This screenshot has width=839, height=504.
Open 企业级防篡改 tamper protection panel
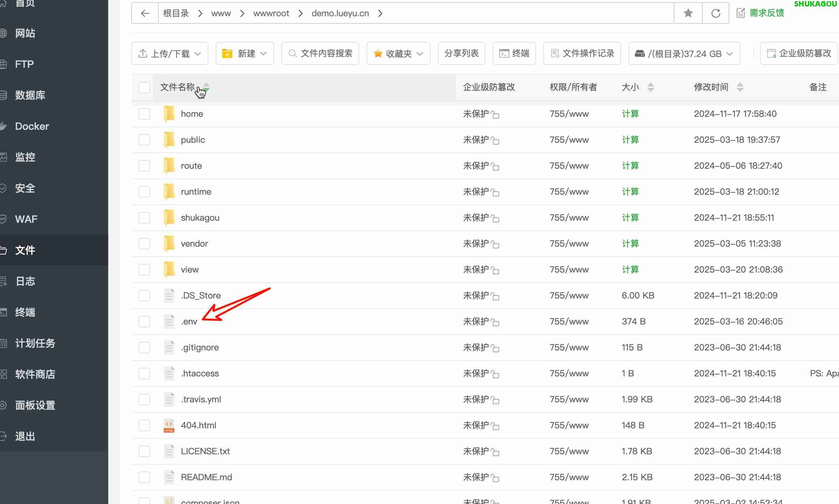(x=798, y=53)
